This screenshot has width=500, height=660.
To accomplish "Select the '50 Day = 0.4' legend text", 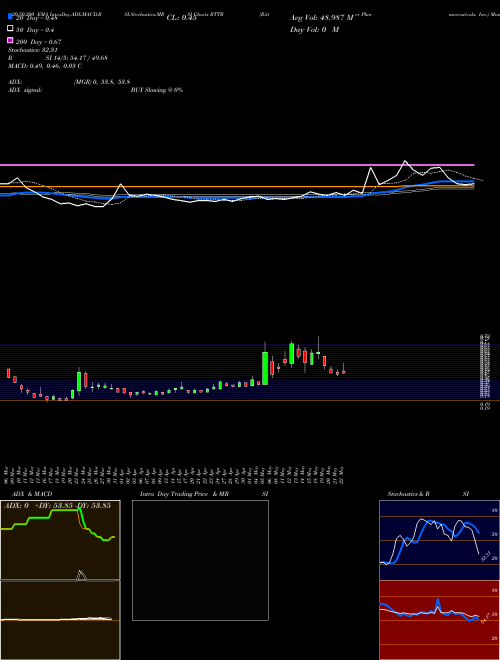I will [x=35, y=30].
